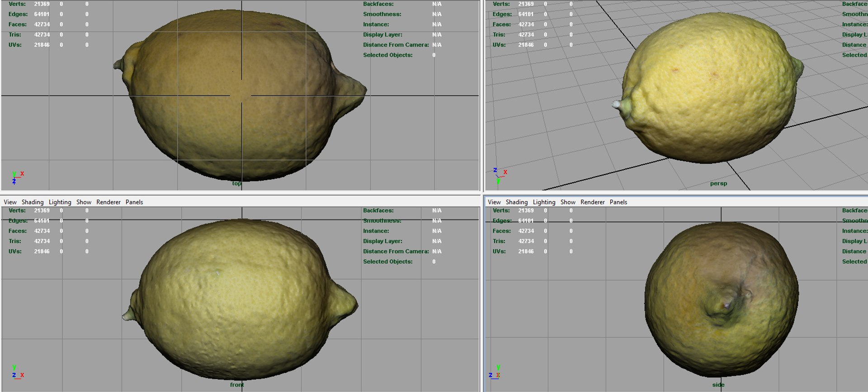Open the Lighting menu above the front view
The image size is (868, 392).
(60, 202)
